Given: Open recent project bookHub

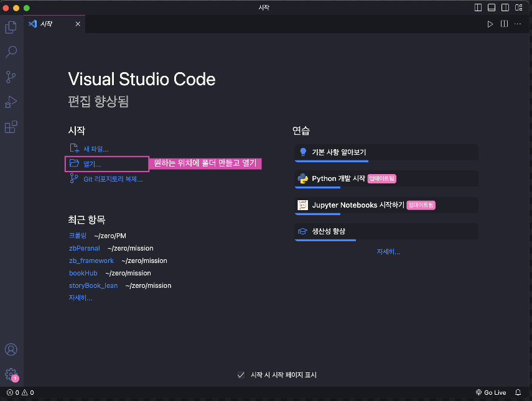Looking at the screenshot, I should coord(83,273).
